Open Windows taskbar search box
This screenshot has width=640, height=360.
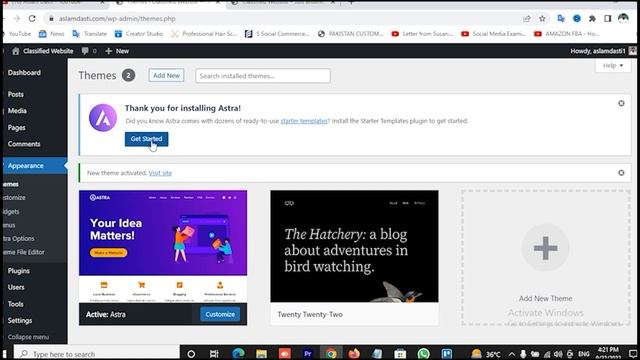coord(97,354)
